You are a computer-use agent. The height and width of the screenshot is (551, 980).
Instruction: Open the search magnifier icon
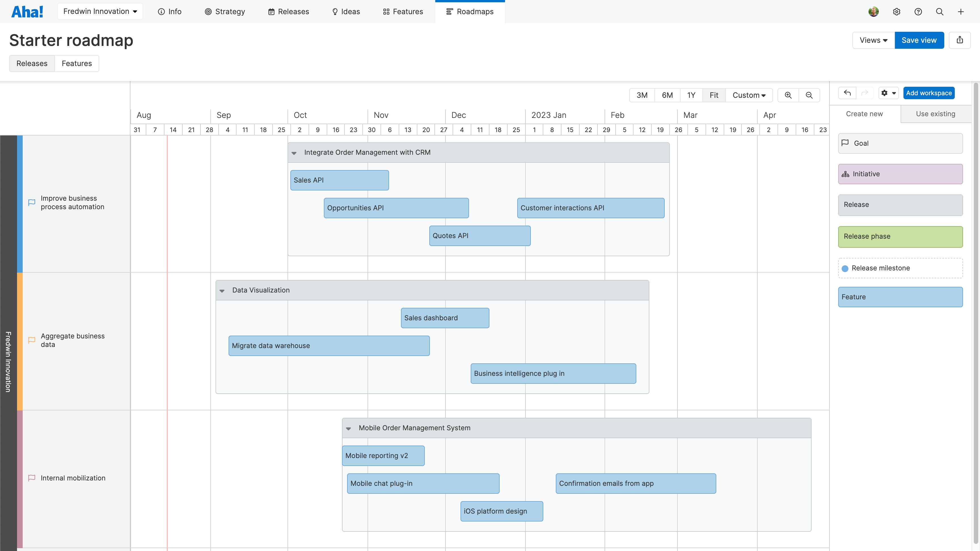pos(939,12)
